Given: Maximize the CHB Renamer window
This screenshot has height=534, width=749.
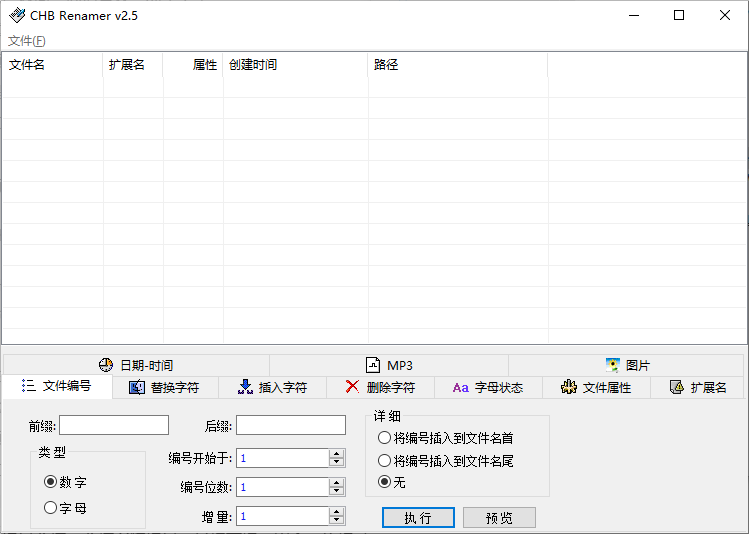Looking at the screenshot, I should (679, 15).
